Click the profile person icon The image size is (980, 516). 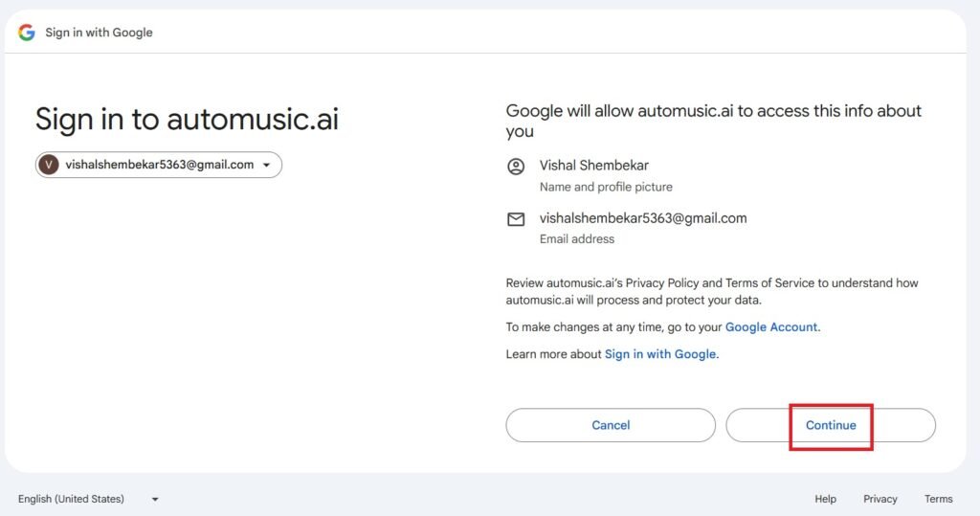tap(516, 167)
